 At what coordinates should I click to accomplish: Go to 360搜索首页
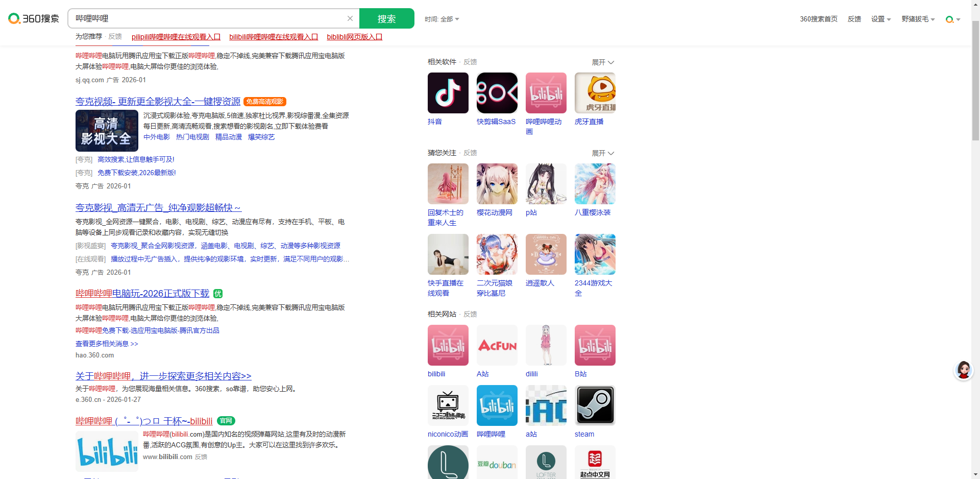click(x=818, y=19)
